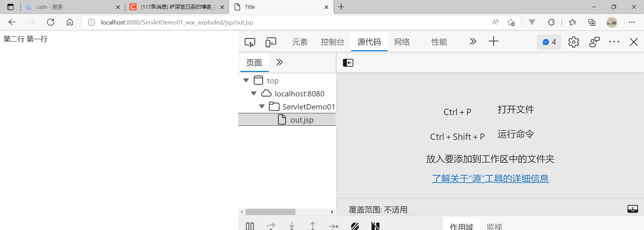644x230 pixels.
Task: Select the 源代码 tab
Action: tap(369, 42)
